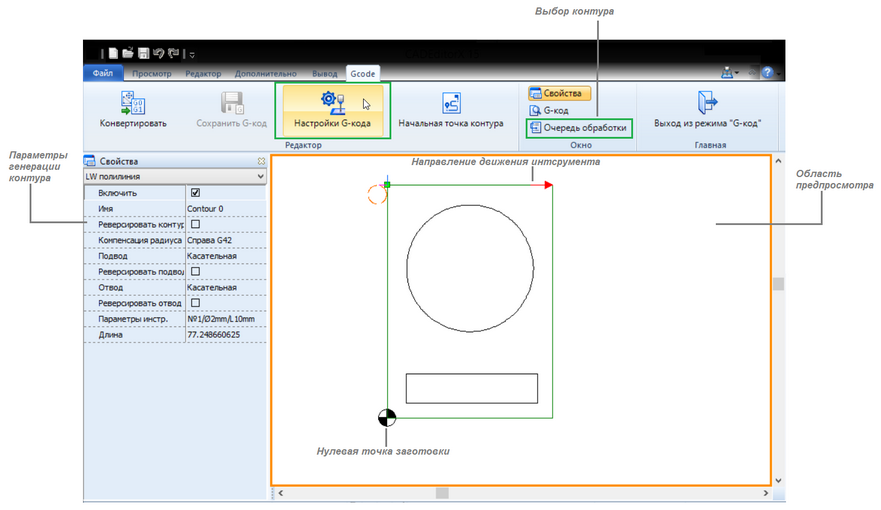Close the Свойства panel

point(261,161)
